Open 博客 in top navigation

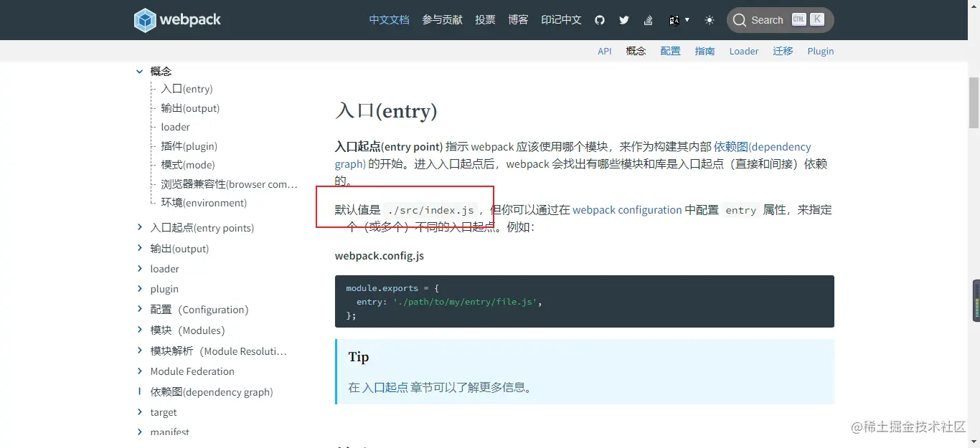pos(518,20)
